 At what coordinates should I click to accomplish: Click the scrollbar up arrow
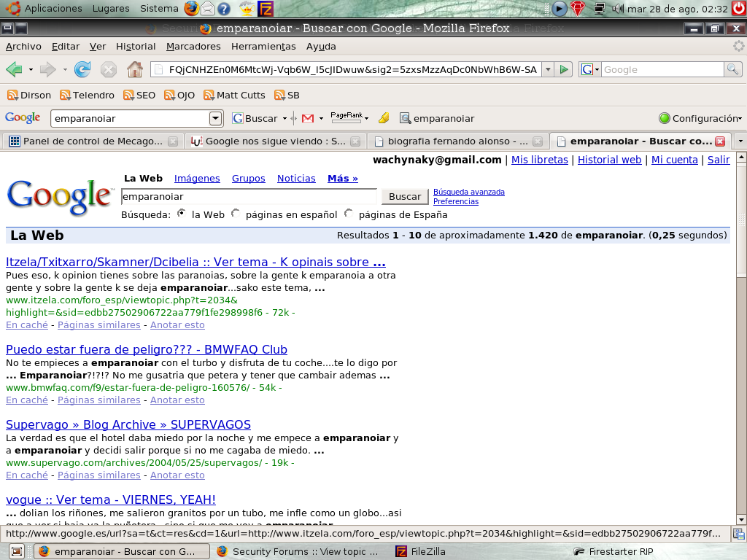pyautogui.click(x=741, y=157)
